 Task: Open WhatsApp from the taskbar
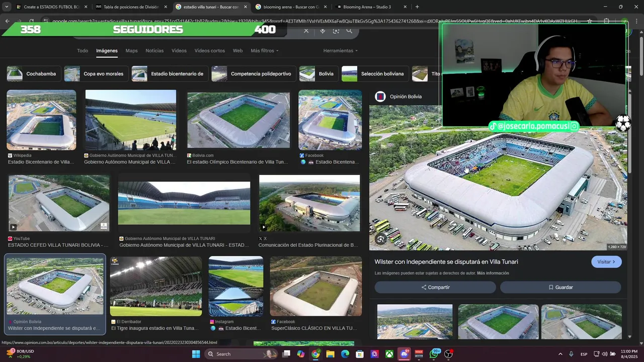[434, 354]
